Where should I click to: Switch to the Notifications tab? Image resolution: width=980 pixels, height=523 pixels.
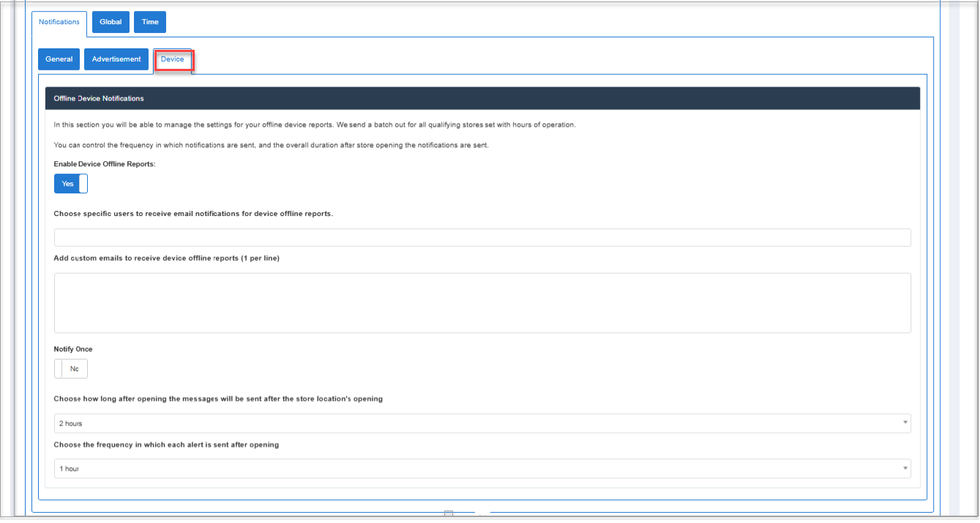pyautogui.click(x=59, y=22)
